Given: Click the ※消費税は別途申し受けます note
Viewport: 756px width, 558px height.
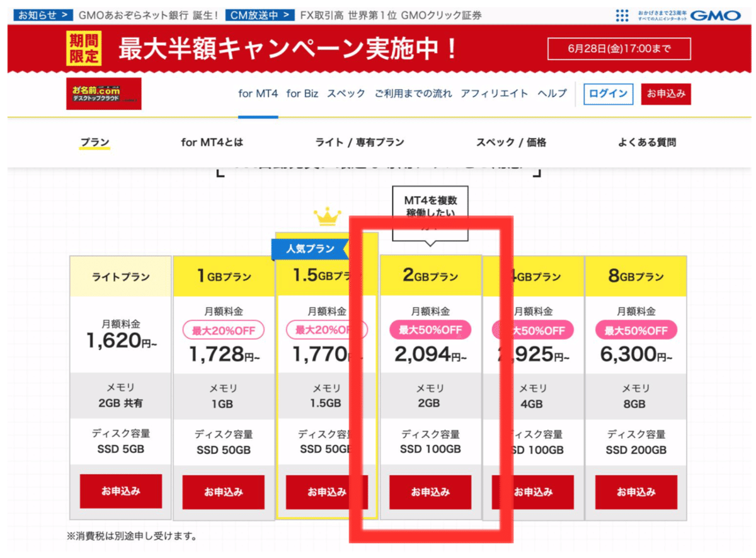Looking at the screenshot, I should 132,537.
